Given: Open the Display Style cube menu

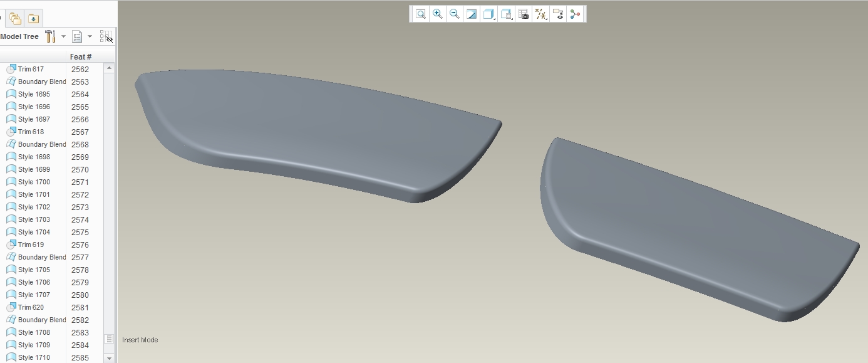Looking at the screenshot, I should pos(489,14).
